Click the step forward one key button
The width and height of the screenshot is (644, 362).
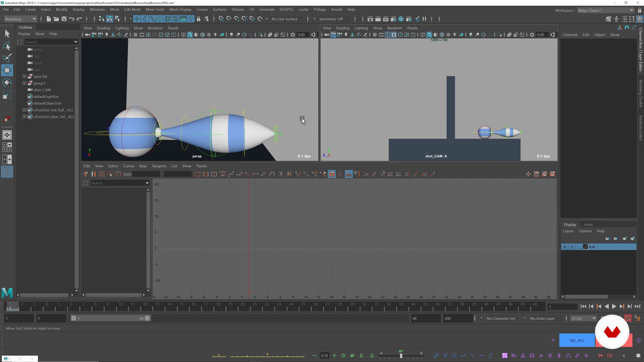(x=622, y=307)
